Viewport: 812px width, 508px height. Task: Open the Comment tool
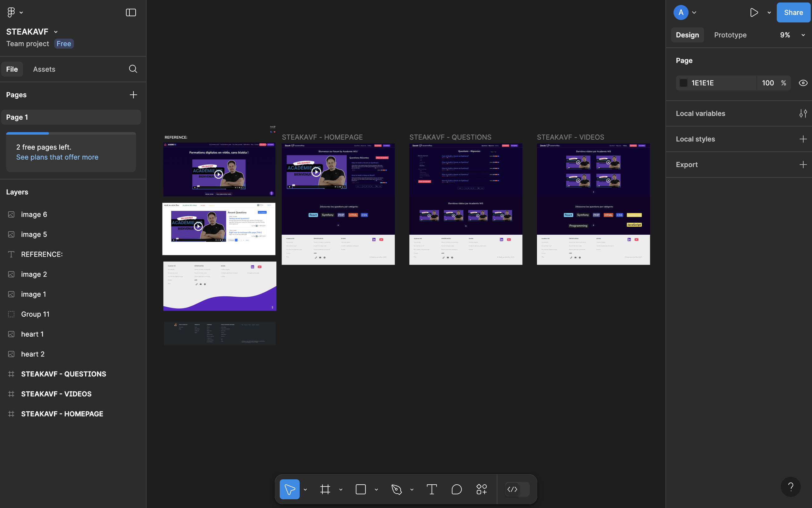[x=457, y=489]
